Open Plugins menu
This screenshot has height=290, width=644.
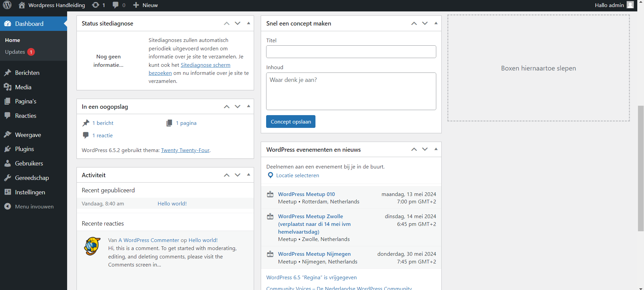(34, 149)
